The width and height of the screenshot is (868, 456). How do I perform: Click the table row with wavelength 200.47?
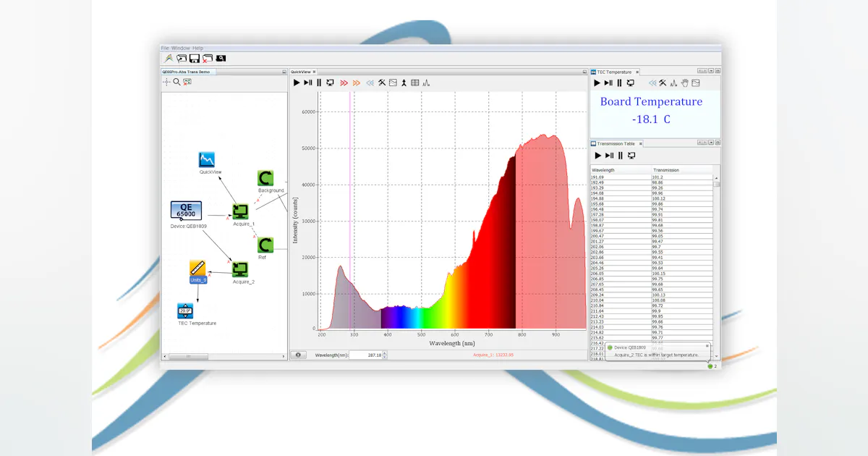pyautogui.click(x=651, y=236)
